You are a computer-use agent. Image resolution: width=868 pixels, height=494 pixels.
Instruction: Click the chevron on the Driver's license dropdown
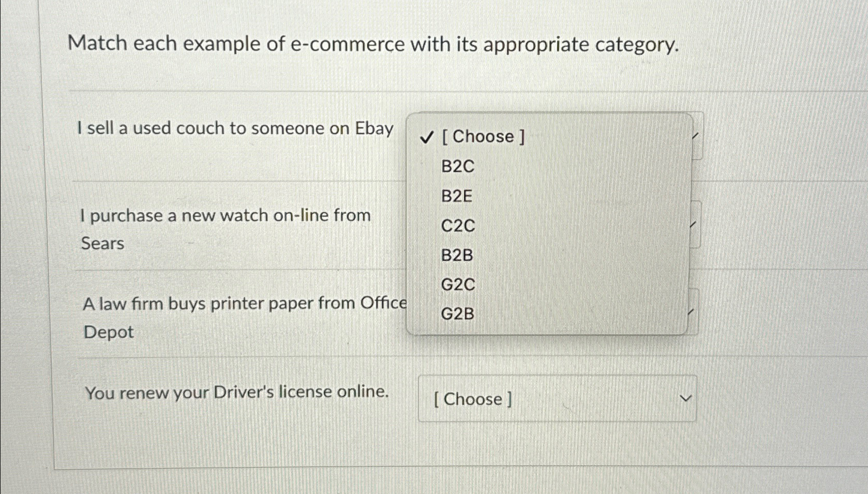pos(685,398)
